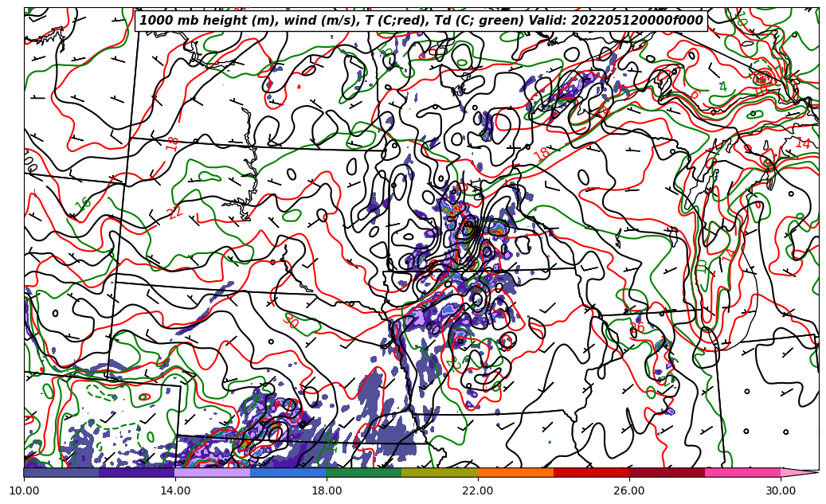Click the 22.00 colorbar tick label
826x504 pixels.
pos(478,491)
